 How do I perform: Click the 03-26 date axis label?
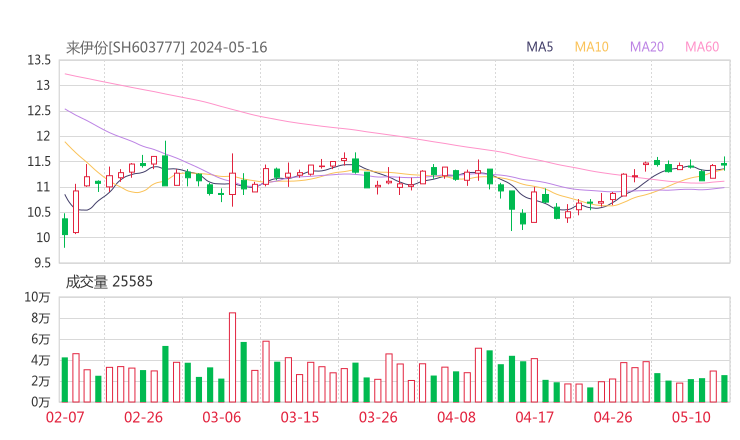378,417
